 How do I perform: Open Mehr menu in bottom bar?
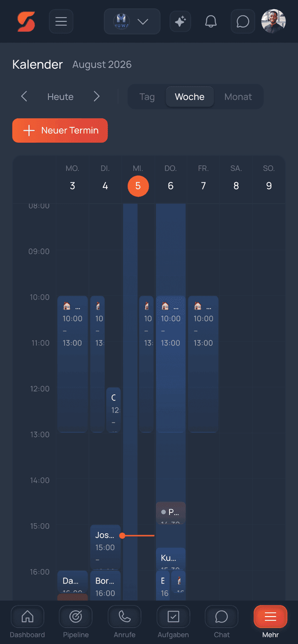[271, 622]
